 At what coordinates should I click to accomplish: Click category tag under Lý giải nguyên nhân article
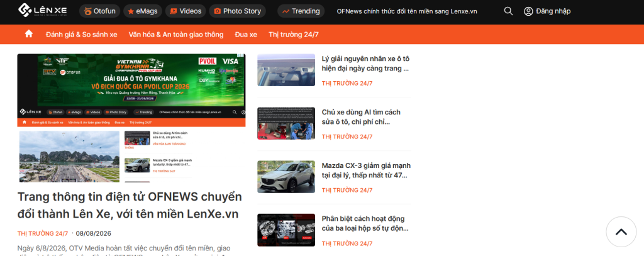click(347, 83)
